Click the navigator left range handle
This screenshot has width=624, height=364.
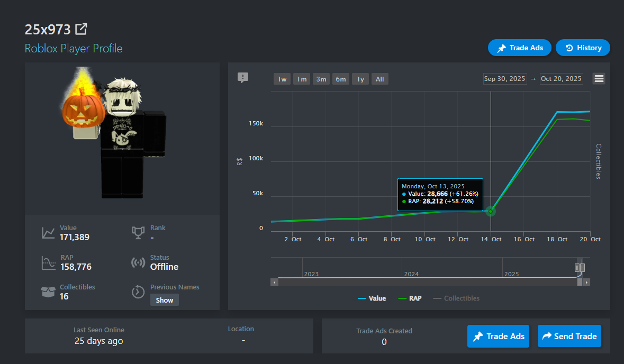coord(577,268)
